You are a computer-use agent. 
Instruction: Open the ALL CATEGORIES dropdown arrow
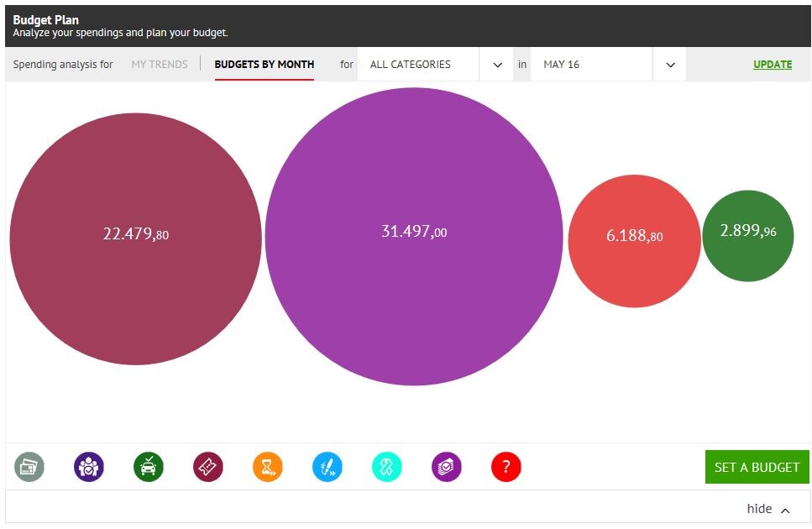[497, 65]
